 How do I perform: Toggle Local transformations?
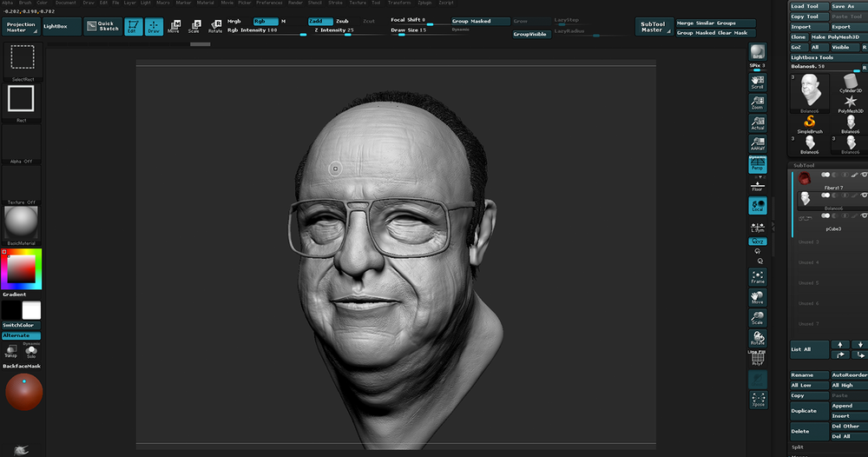(757, 206)
